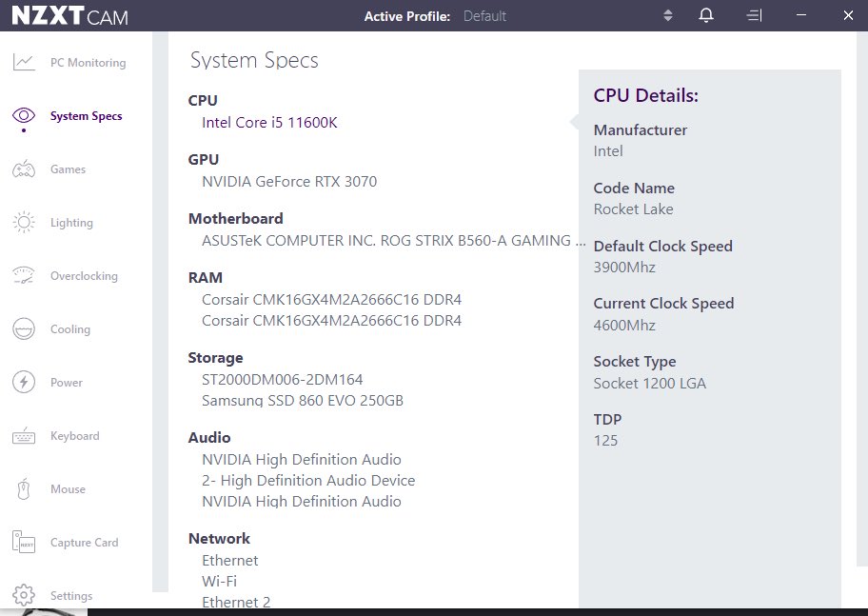The width and height of the screenshot is (868, 616).
Task: Open the Keyboard section label
Action: (x=75, y=436)
